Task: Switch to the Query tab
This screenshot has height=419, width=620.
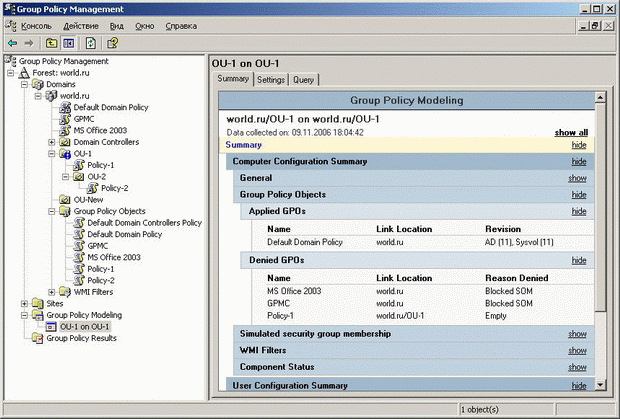Action: (303, 79)
